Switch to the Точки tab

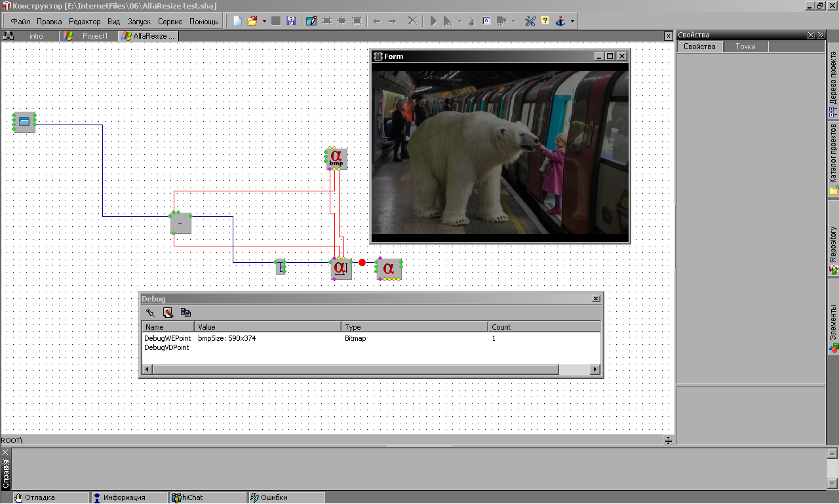click(745, 47)
